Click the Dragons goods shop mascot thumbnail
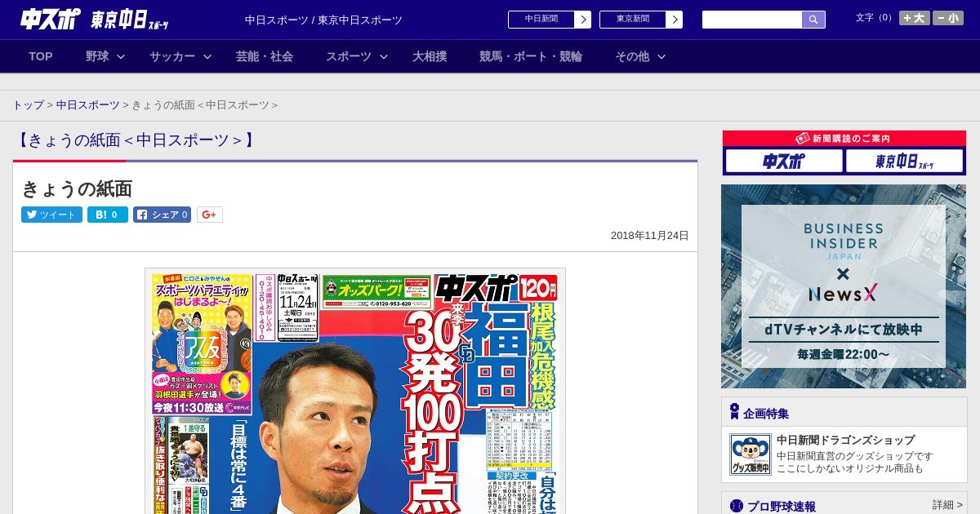The width and height of the screenshot is (980, 514). (751, 454)
